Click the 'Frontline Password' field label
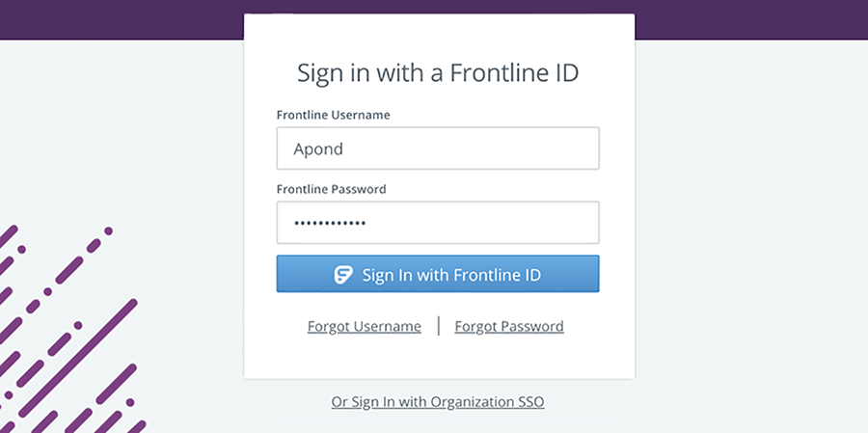 point(331,189)
